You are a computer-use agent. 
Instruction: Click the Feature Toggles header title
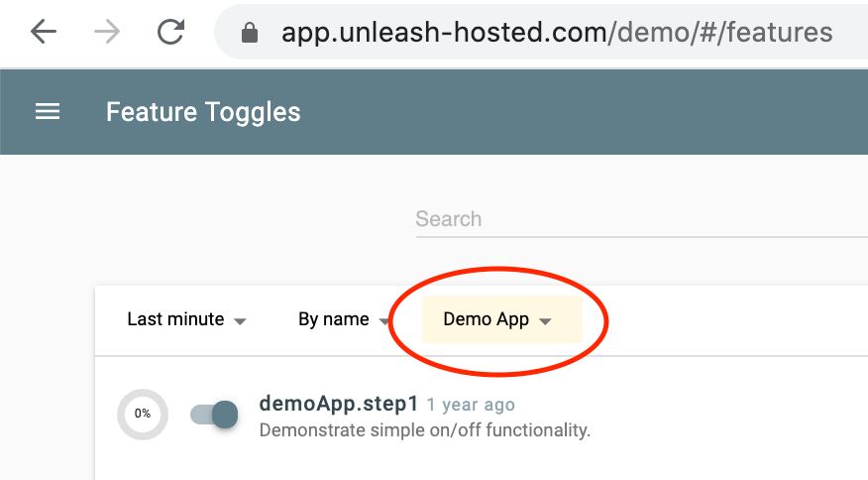coord(203,112)
